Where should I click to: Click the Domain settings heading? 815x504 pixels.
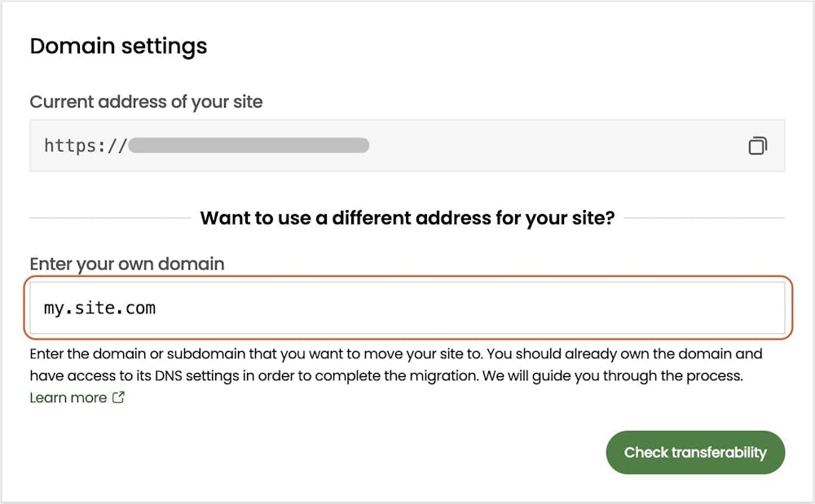click(118, 46)
